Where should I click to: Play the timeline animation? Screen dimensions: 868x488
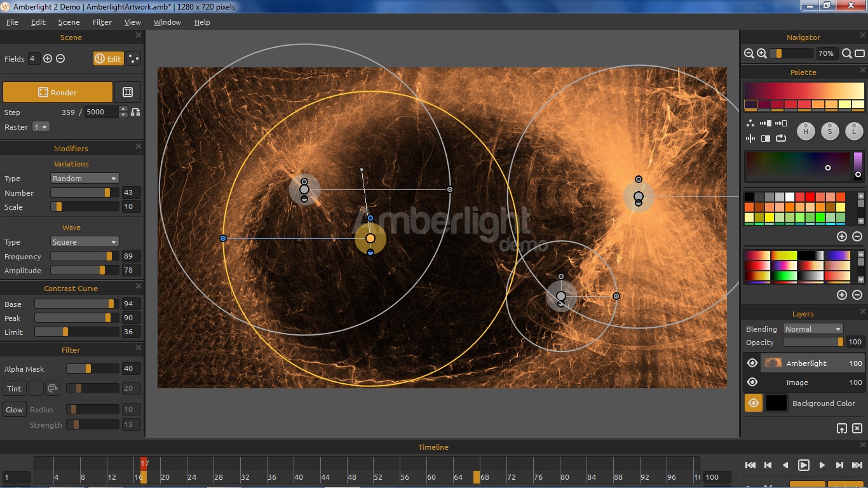pos(804,465)
